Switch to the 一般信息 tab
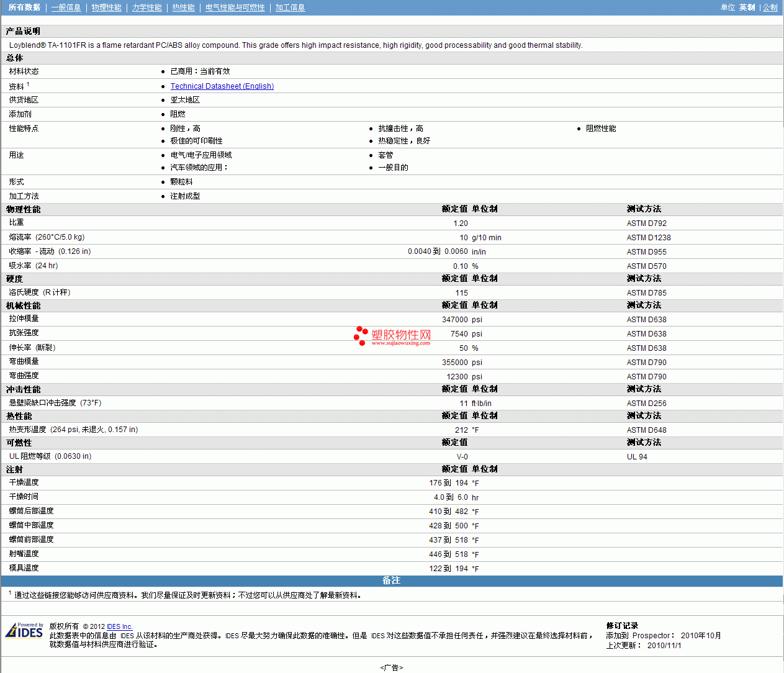 click(x=66, y=7)
